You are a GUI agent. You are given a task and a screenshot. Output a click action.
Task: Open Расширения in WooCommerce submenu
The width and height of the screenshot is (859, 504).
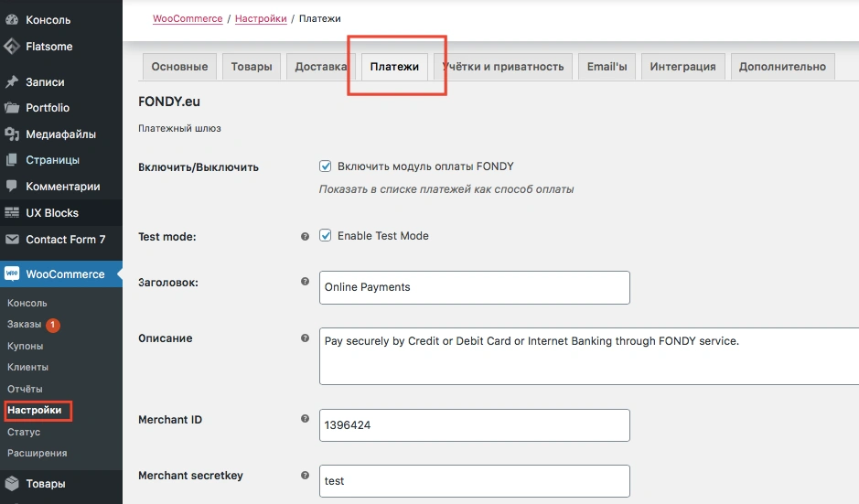[x=38, y=453]
